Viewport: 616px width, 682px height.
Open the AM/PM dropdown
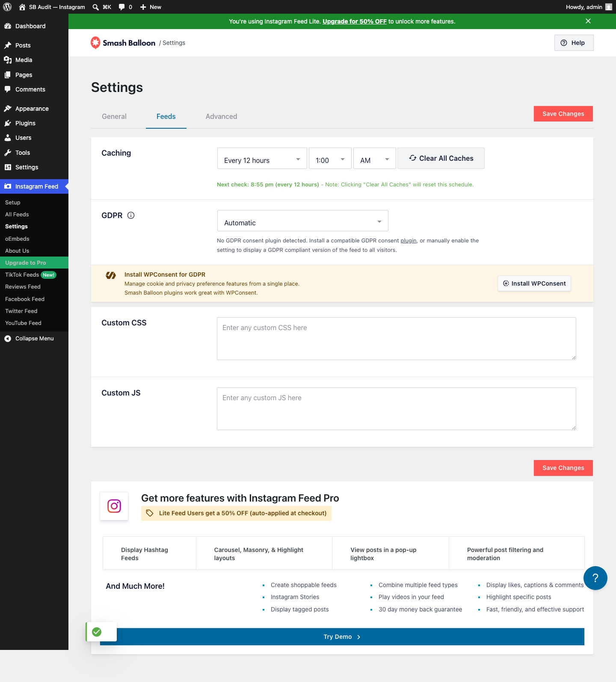click(x=375, y=159)
